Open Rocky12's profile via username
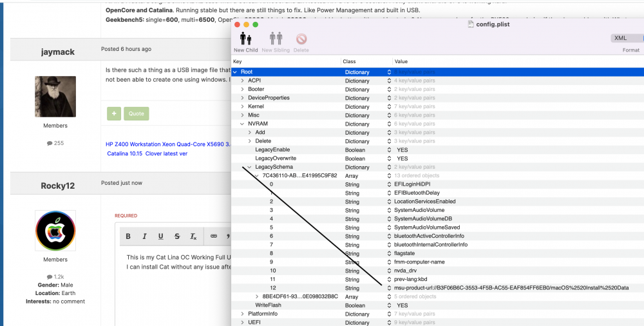The height and width of the screenshot is (326, 644). click(x=58, y=186)
